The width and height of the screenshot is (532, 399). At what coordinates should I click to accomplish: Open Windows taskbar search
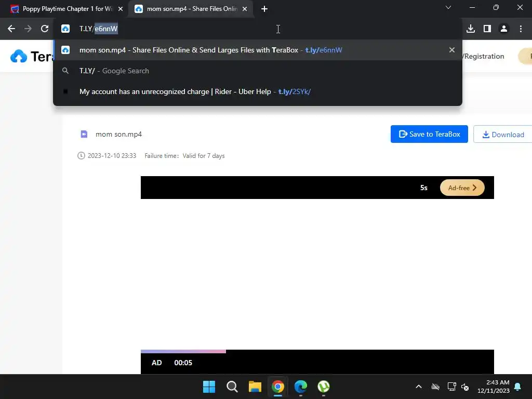[232, 387]
